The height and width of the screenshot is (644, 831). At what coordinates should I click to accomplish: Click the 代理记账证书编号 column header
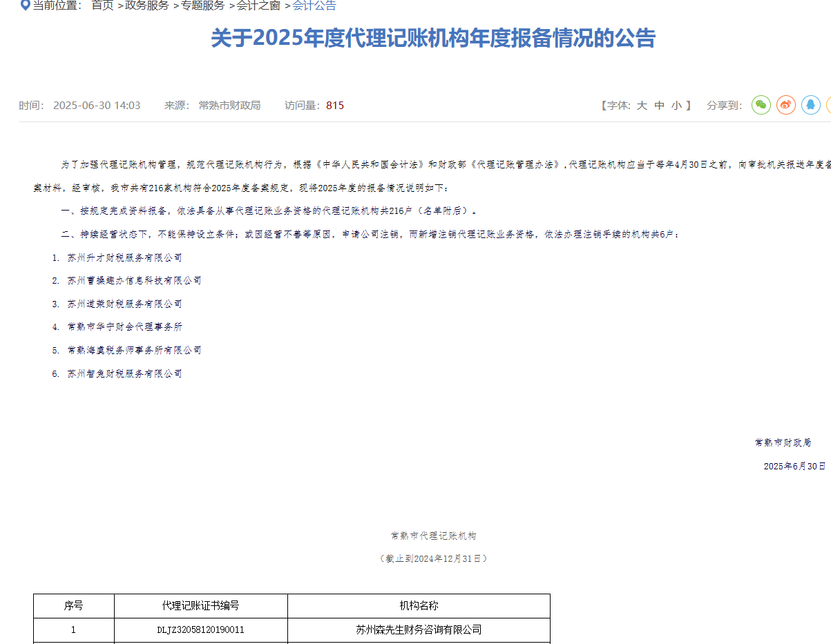point(201,606)
